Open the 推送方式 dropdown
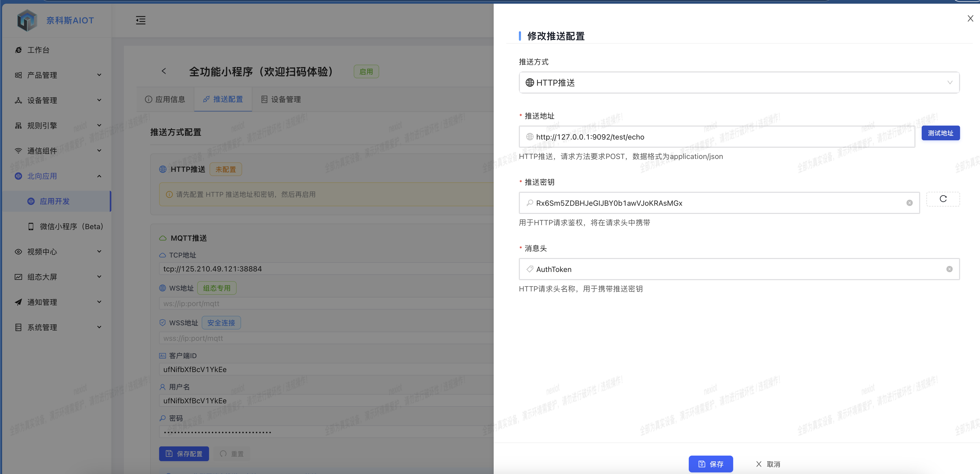 click(x=739, y=83)
